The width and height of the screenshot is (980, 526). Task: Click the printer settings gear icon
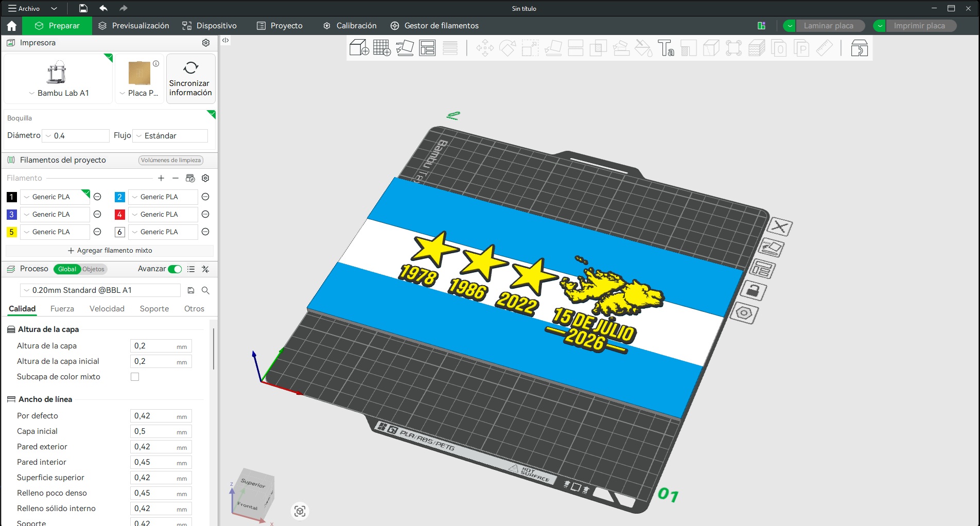coord(206,43)
